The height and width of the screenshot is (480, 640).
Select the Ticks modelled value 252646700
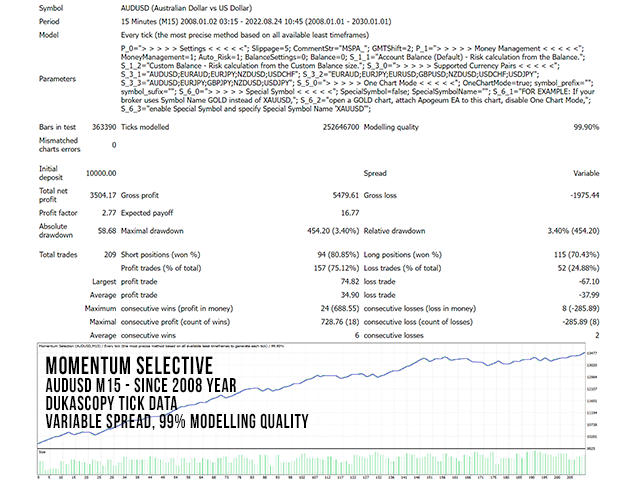click(341, 127)
